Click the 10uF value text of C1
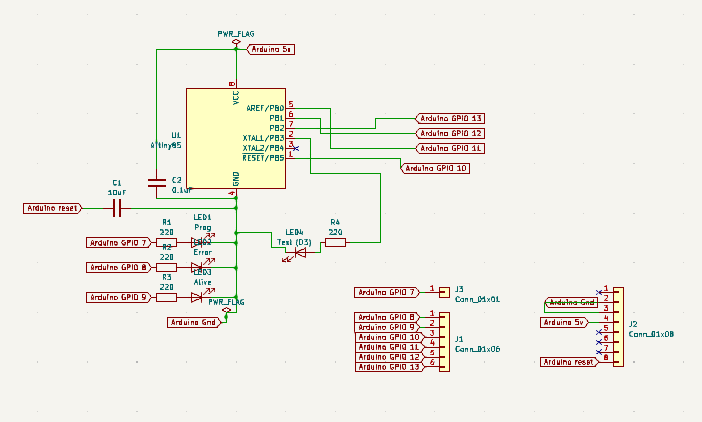Viewport: 702px width, 422px height. point(116,193)
